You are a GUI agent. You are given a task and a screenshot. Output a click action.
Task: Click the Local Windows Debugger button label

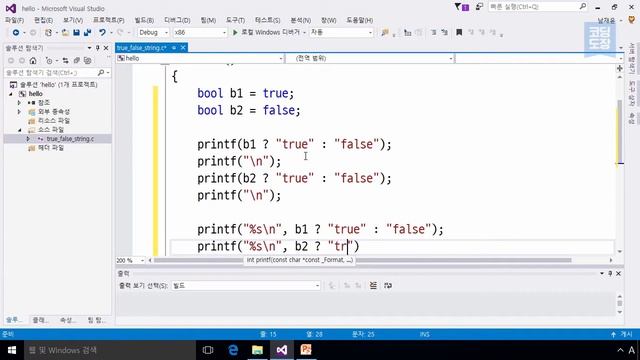click(270, 32)
